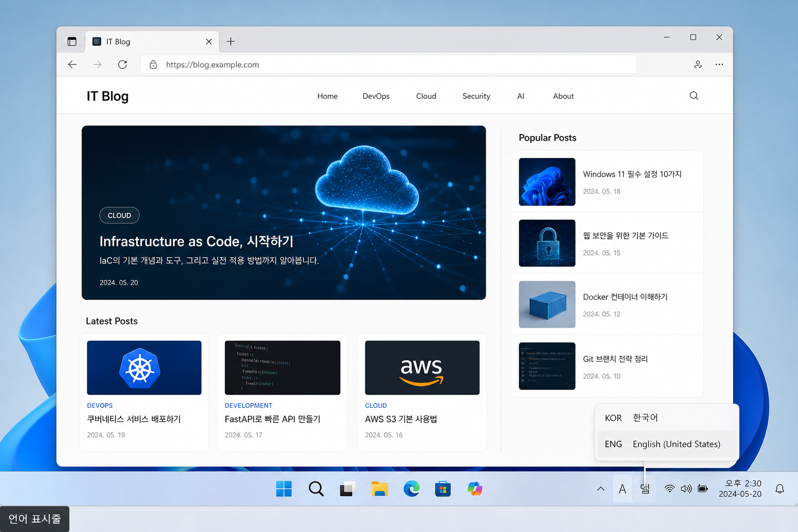Open a new tab with the plus button
The image size is (798, 532).
231,42
